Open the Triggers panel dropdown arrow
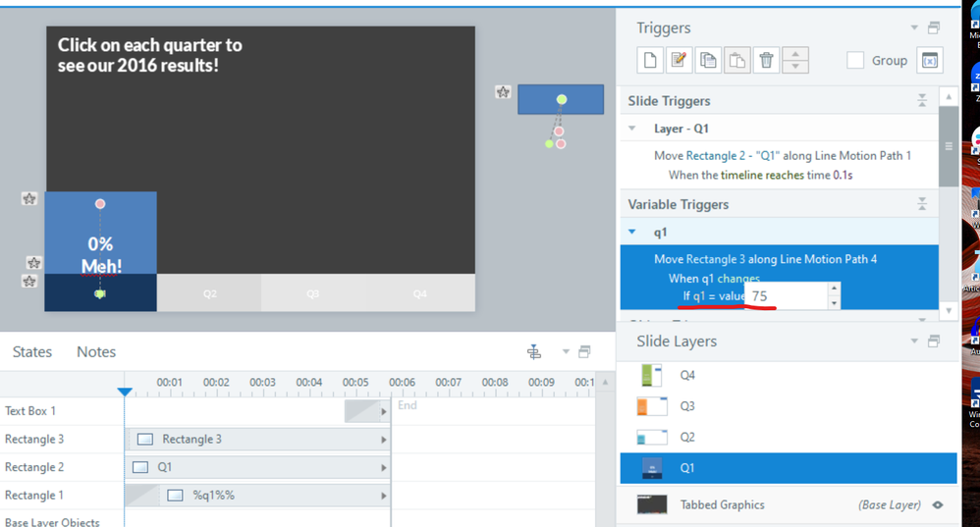The height and width of the screenshot is (527, 980). point(914,27)
